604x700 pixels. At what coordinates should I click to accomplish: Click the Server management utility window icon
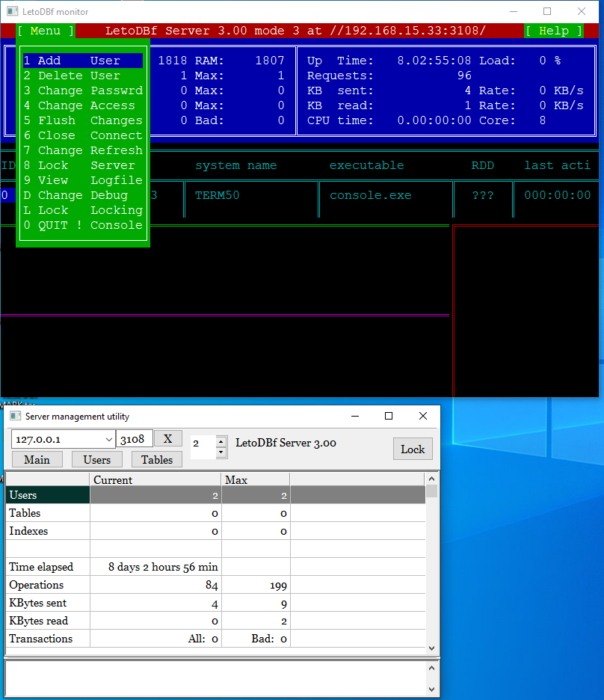click(14, 417)
